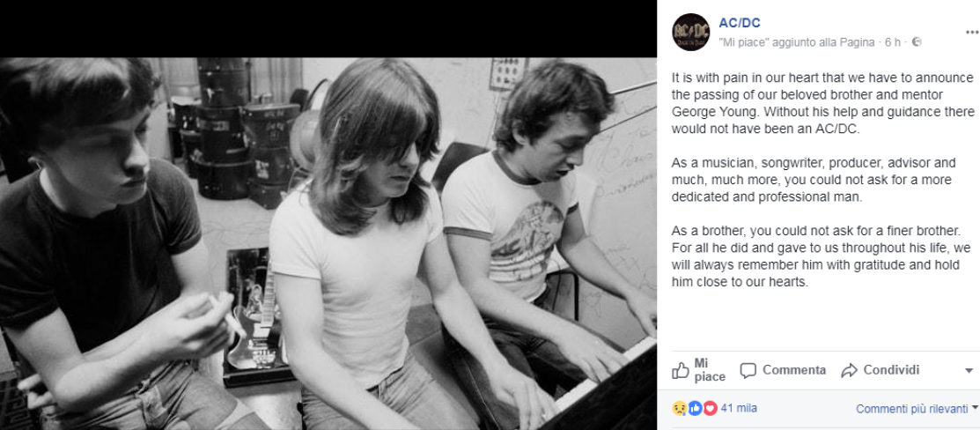Click the Condividi share arrow icon
Image resolution: width=980 pixels, height=430 pixels.
[849, 370]
